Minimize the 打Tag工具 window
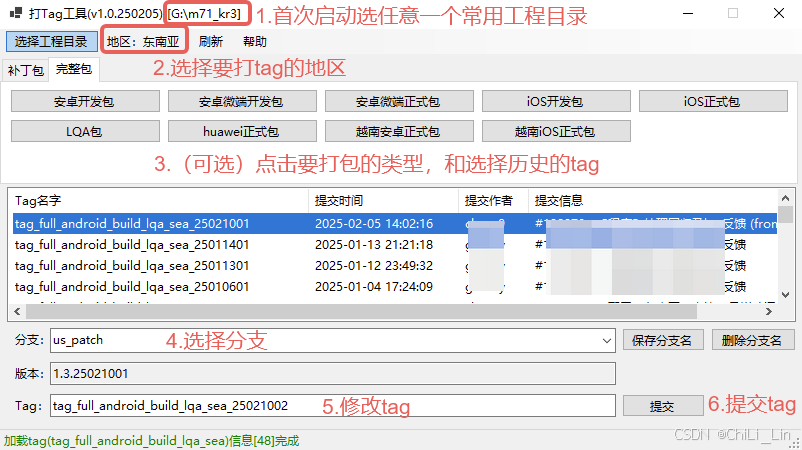 [687, 13]
